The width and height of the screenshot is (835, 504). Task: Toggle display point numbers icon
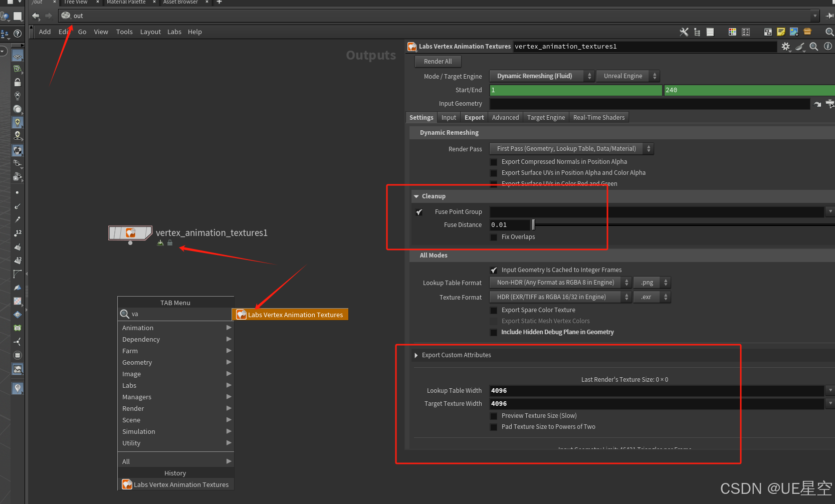tap(18, 233)
